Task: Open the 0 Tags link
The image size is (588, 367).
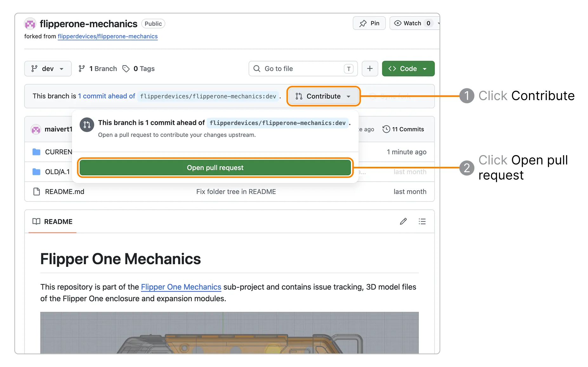Action: tap(139, 69)
